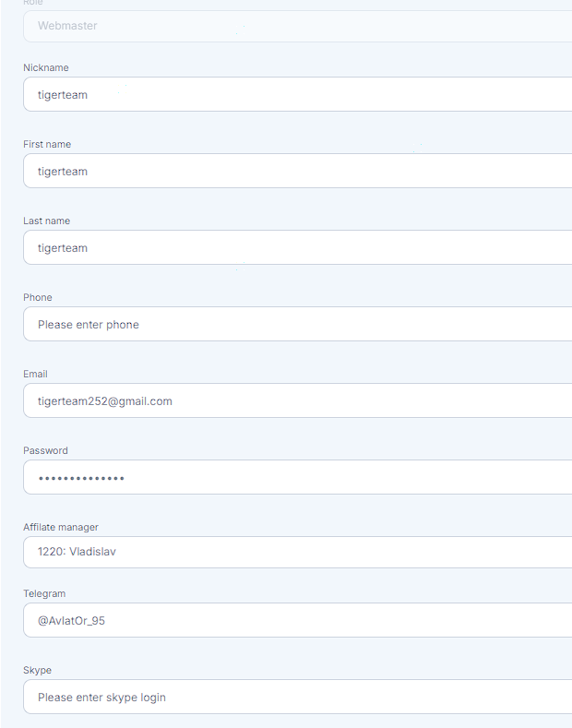
Task: Click the Affilate manager label
Action: pyautogui.click(x=61, y=528)
